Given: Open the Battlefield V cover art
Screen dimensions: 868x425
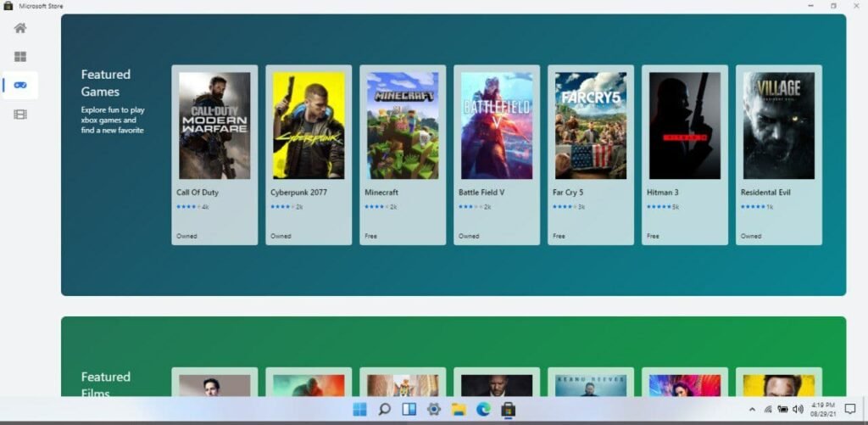Looking at the screenshot, I should pyautogui.click(x=497, y=126).
